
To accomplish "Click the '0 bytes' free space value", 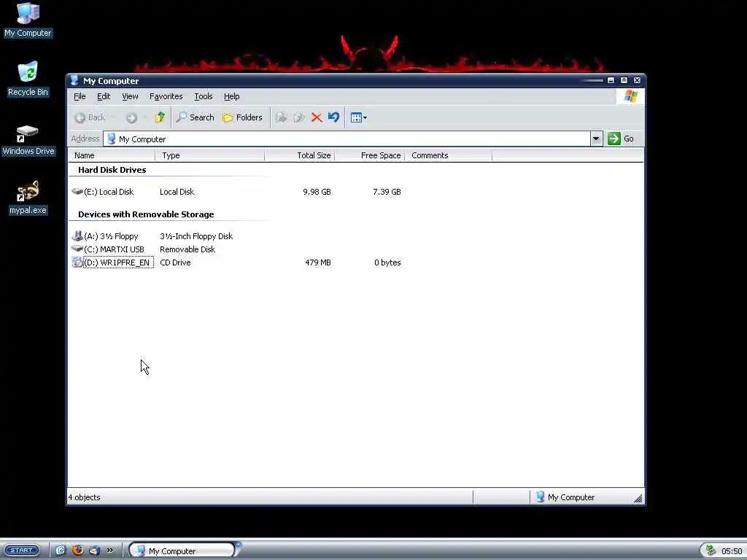I will (x=387, y=262).
